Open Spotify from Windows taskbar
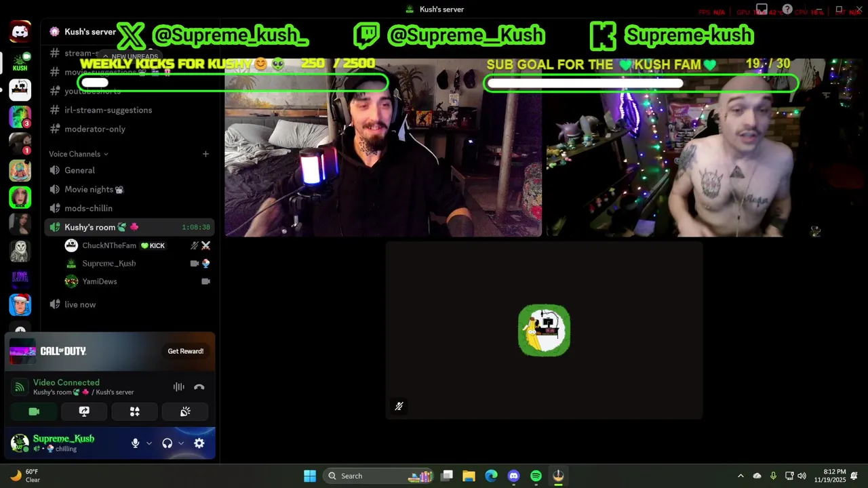The image size is (868, 488). (536, 476)
